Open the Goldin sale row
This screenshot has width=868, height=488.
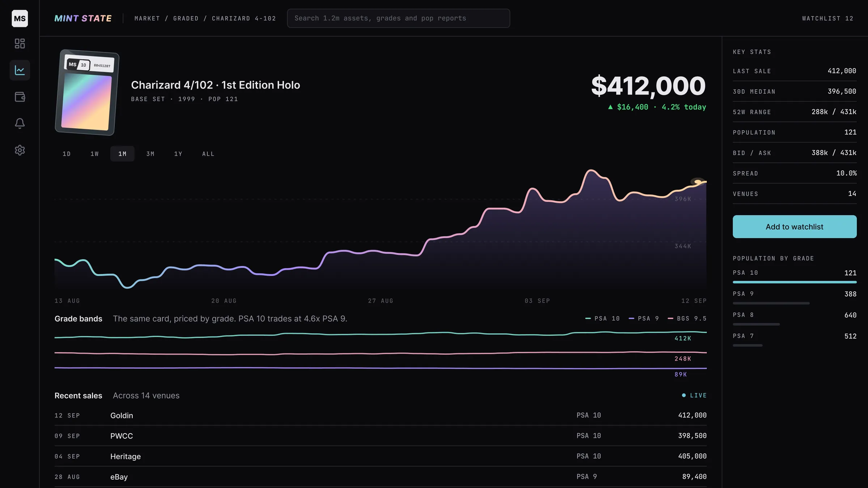pyautogui.click(x=380, y=415)
